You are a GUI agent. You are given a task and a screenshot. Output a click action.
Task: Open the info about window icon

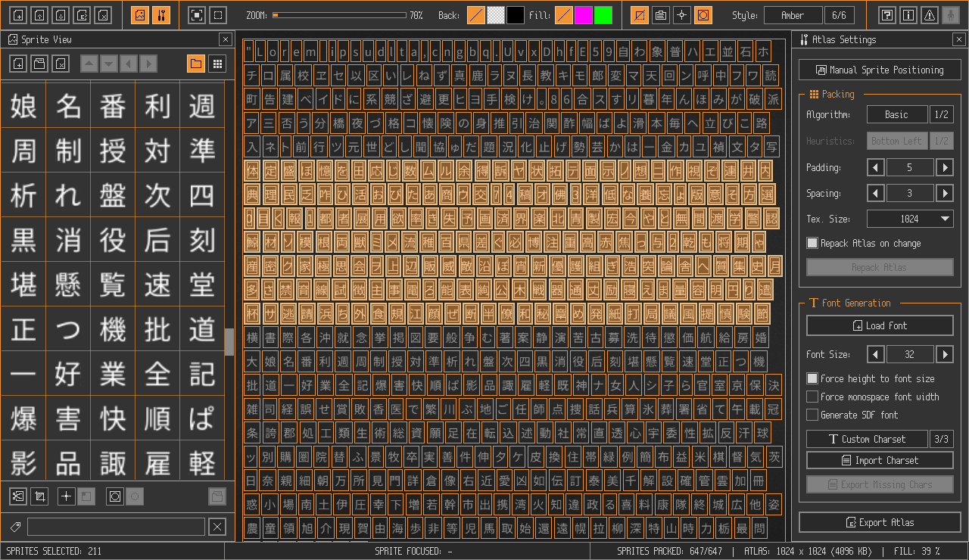coord(908,15)
